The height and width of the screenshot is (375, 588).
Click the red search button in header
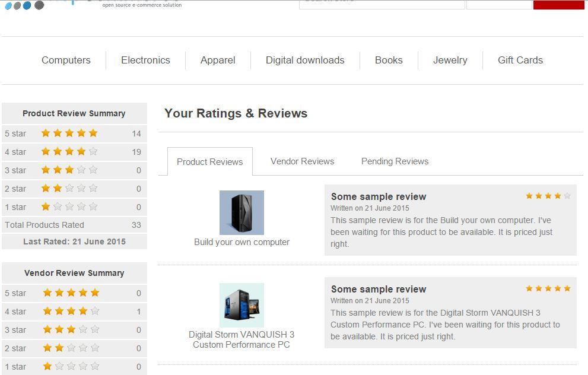[558, 4]
